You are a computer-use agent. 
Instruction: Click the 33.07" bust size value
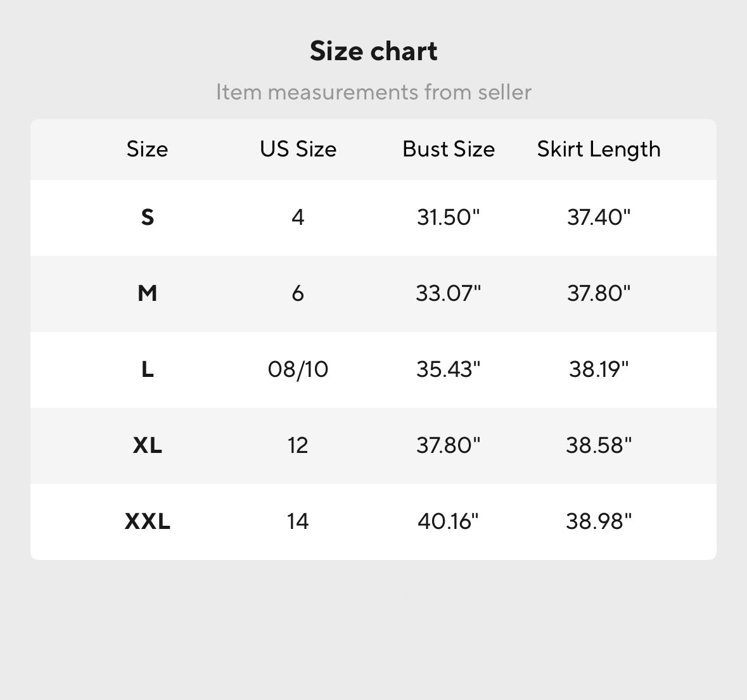(x=449, y=293)
